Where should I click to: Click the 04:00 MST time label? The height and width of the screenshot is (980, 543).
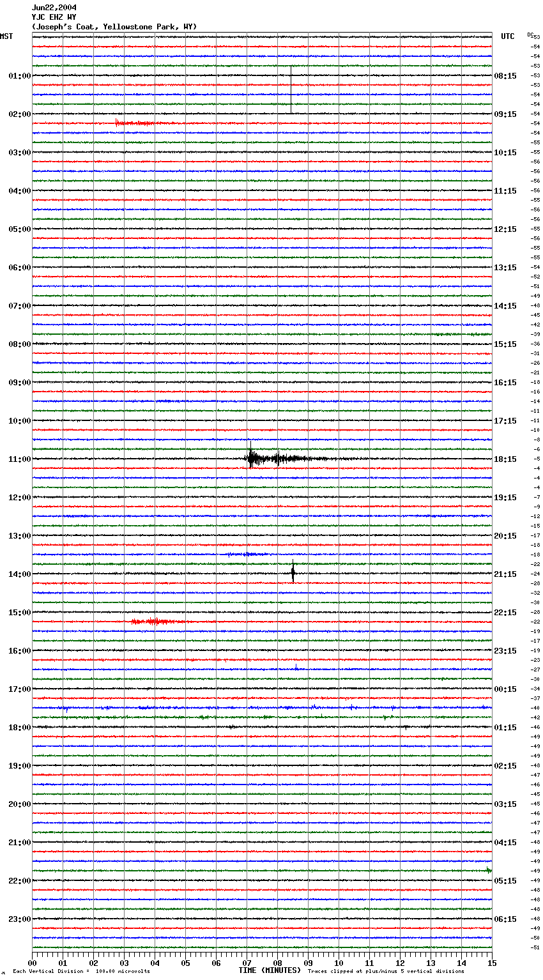point(20,191)
